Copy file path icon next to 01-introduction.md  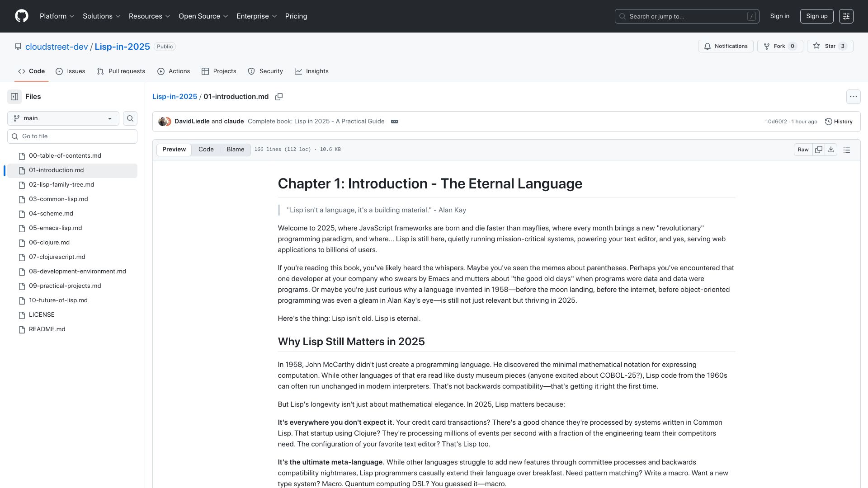click(x=279, y=97)
